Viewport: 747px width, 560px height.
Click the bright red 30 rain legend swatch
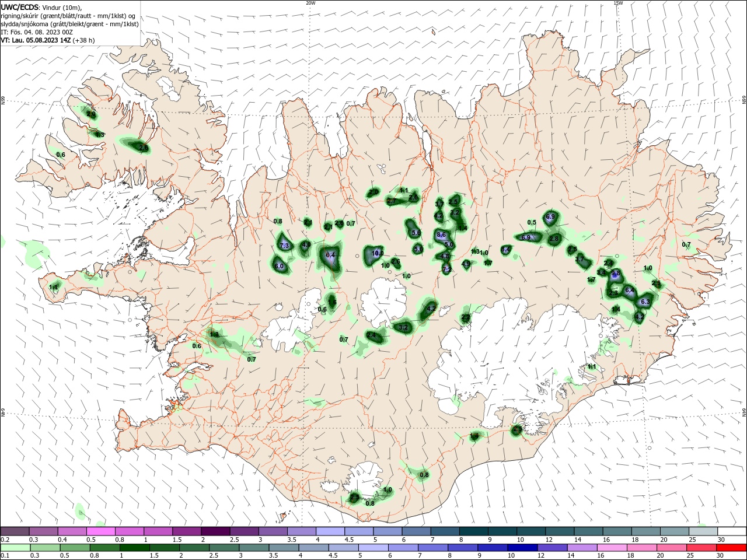pos(732,548)
